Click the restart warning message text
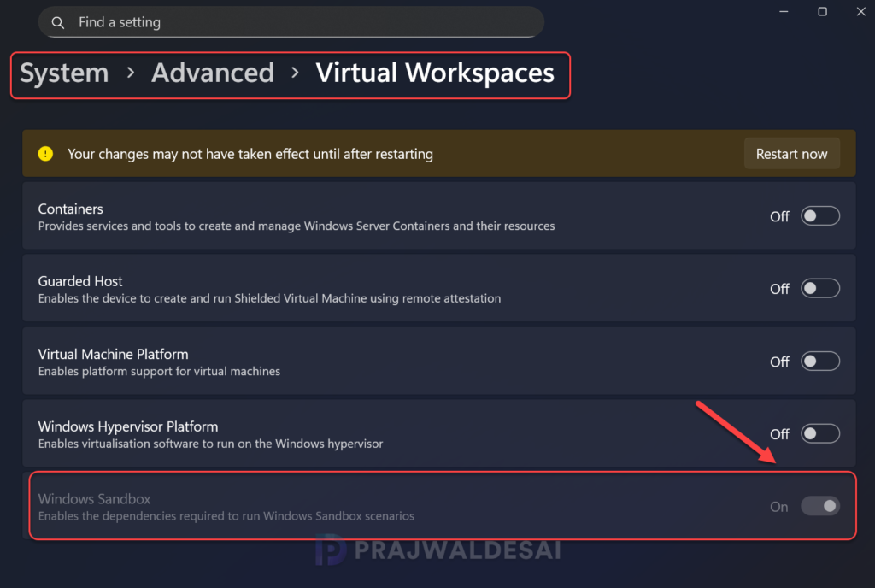 (x=250, y=154)
